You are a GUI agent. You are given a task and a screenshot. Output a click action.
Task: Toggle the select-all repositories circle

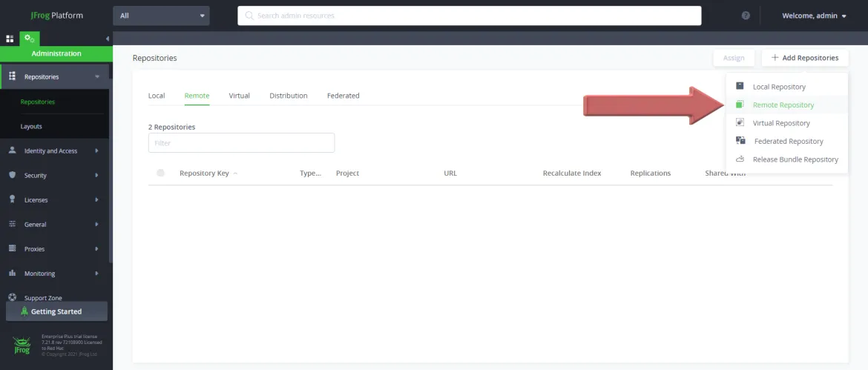pos(160,173)
